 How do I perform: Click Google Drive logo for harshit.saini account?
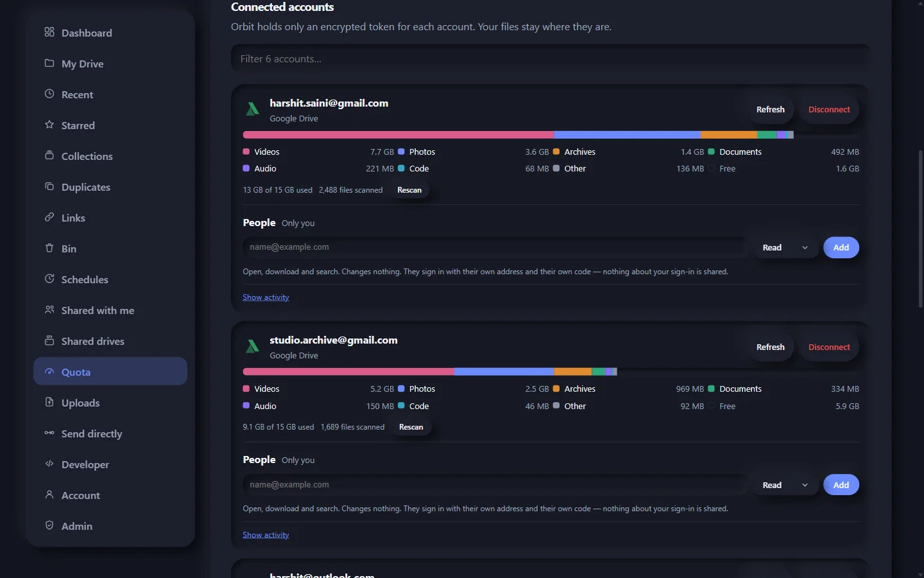tap(252, 109)
